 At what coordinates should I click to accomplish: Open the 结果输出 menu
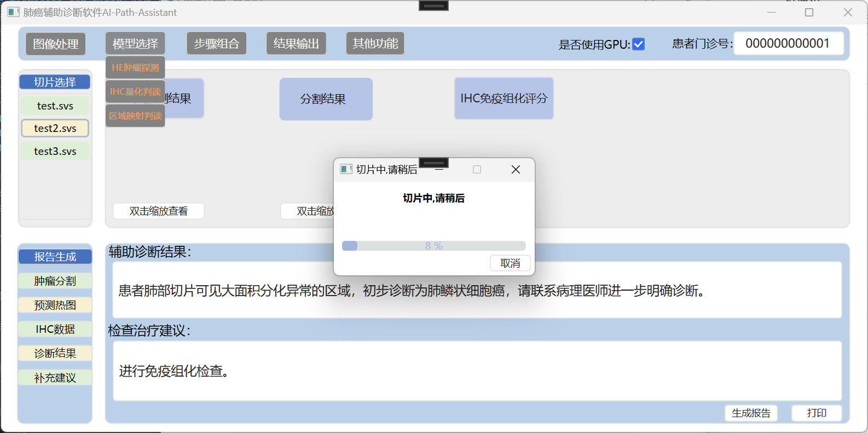click(x=296, y=44)
